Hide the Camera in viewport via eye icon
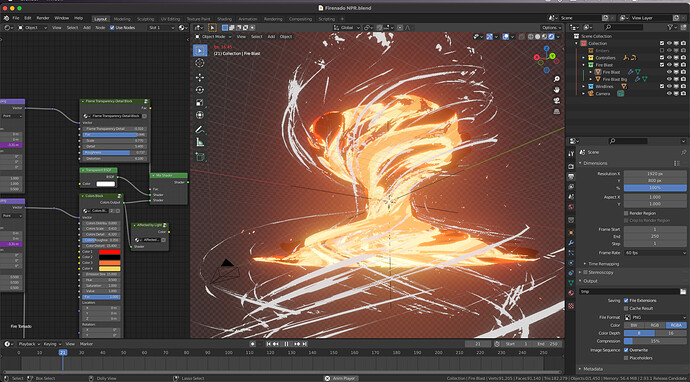 669,93
